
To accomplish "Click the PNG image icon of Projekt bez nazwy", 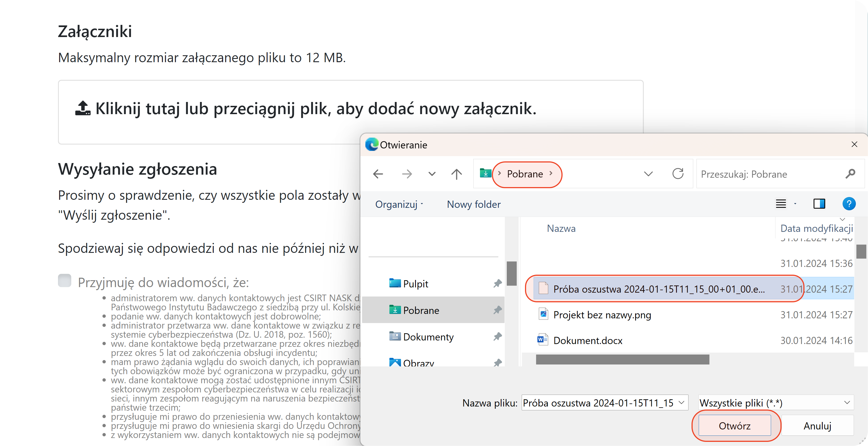I will 543,314.
